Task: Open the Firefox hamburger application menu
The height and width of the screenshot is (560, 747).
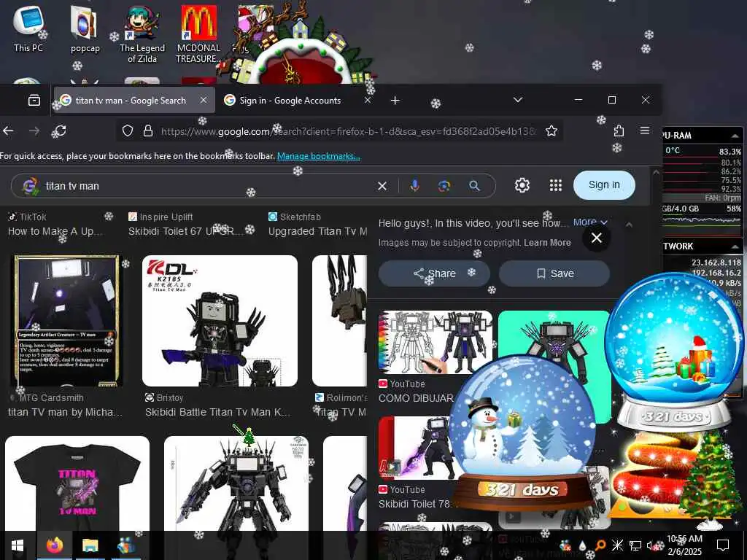Action: tap(645, 131)
